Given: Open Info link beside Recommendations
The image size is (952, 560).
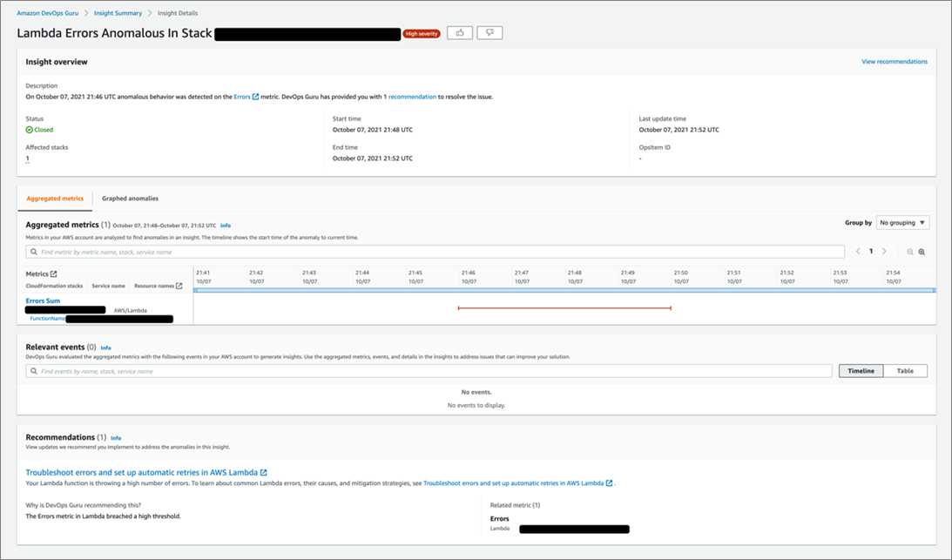Looking at the screenshot, I should tap(115, 438).
